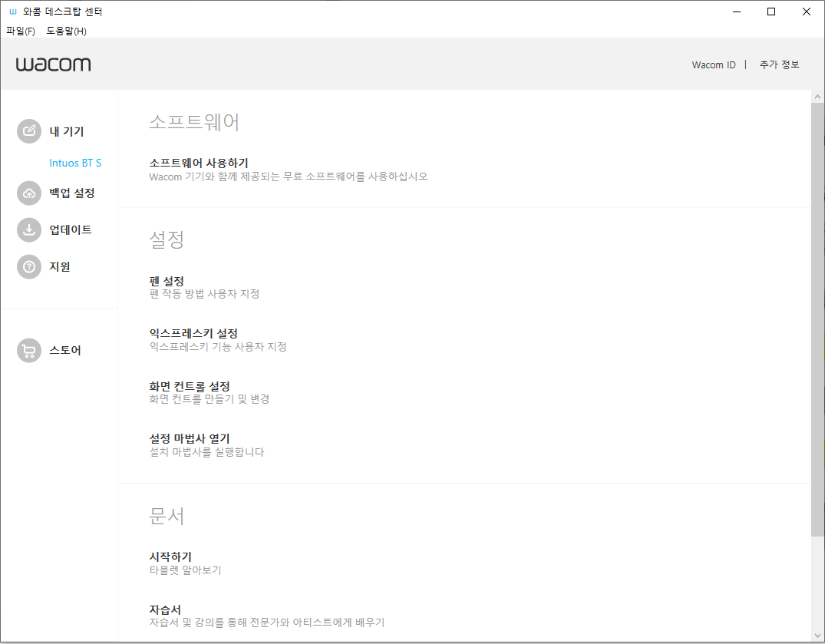Viewport: 825px width, 644px height.
Task: Click the update download icon
Action: (x=29, y=230)
